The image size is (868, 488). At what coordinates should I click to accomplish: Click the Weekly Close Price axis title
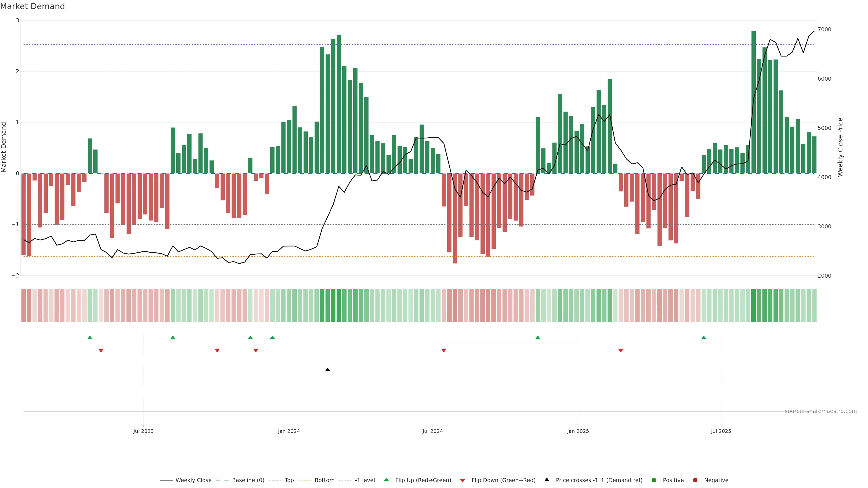[840, 147]
